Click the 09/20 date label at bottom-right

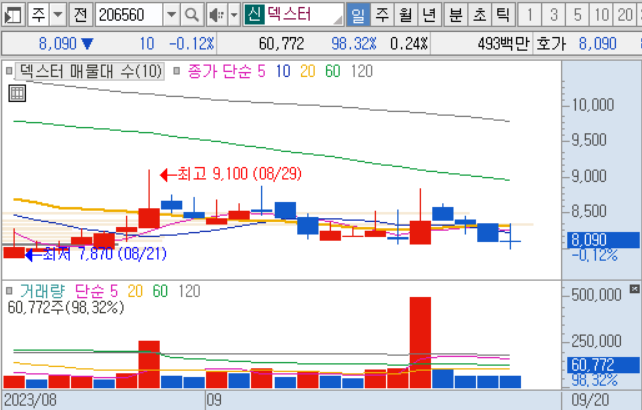point(590,400)
